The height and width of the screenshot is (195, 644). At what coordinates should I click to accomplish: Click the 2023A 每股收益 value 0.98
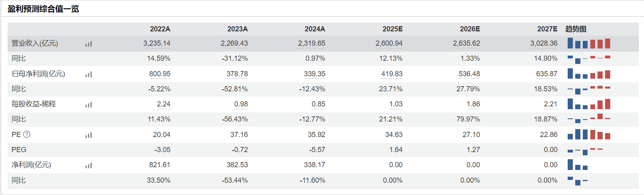coord(241,104)
